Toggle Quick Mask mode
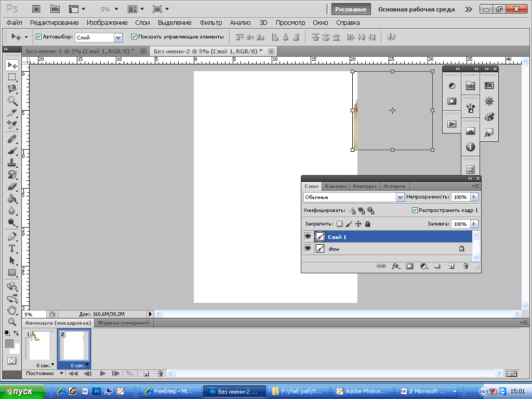The image size is (532, 399). 11,361
